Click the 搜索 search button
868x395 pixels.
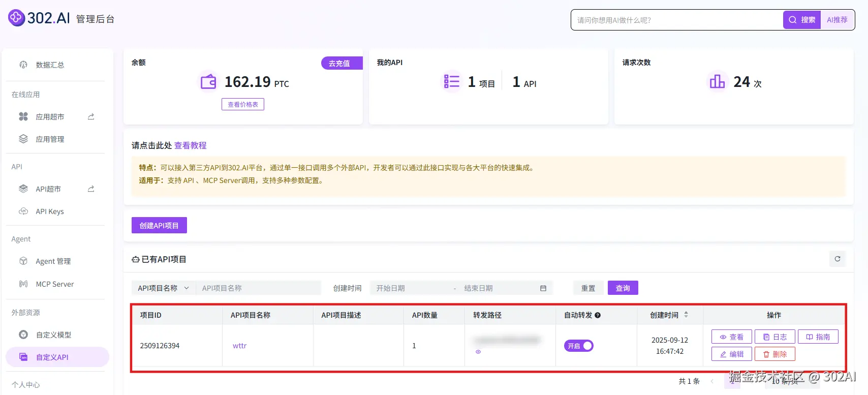pos(802,20)
